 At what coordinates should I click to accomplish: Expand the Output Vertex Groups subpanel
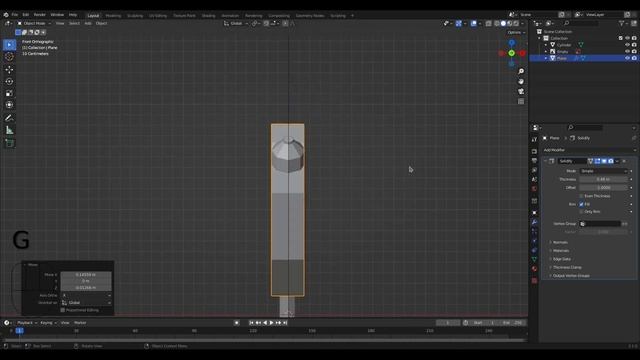tap(571, 276)
